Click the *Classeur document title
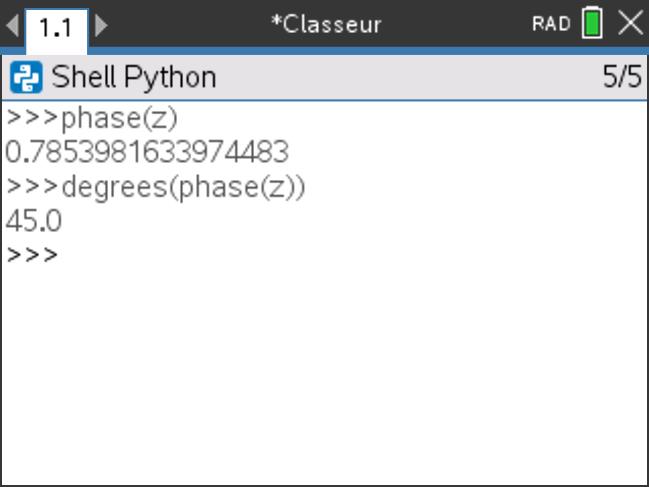 [x=326, y=24]
